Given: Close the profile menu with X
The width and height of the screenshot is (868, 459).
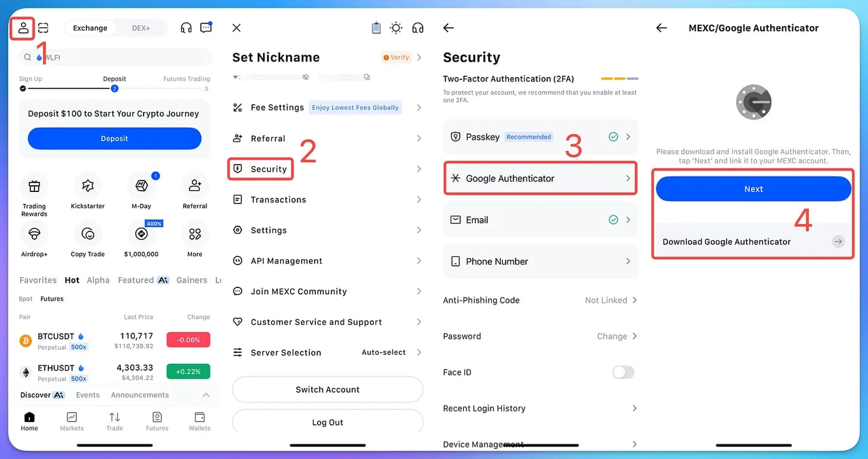Looking at the screenshot, I should (x=236, y=28).
